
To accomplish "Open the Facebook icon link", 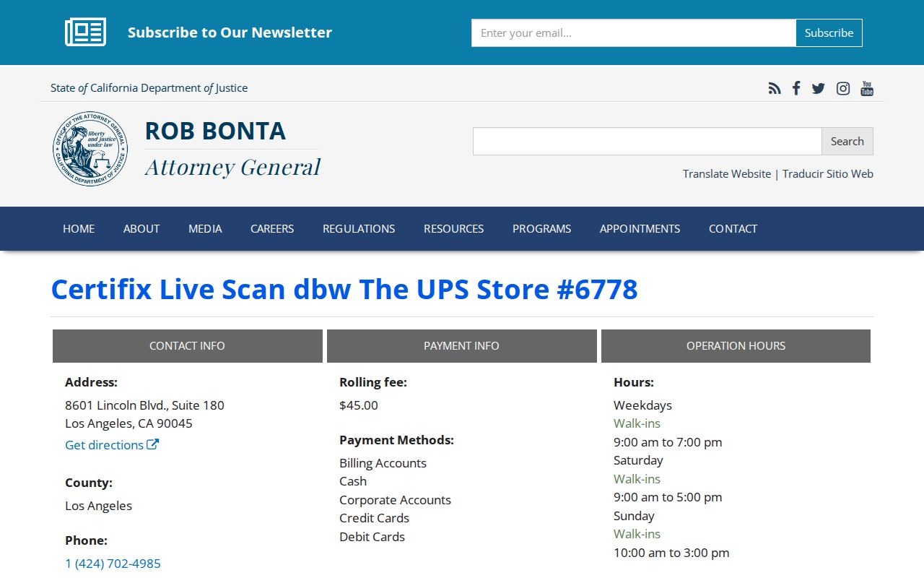I will pyautogui.click(x=796, y=88).
